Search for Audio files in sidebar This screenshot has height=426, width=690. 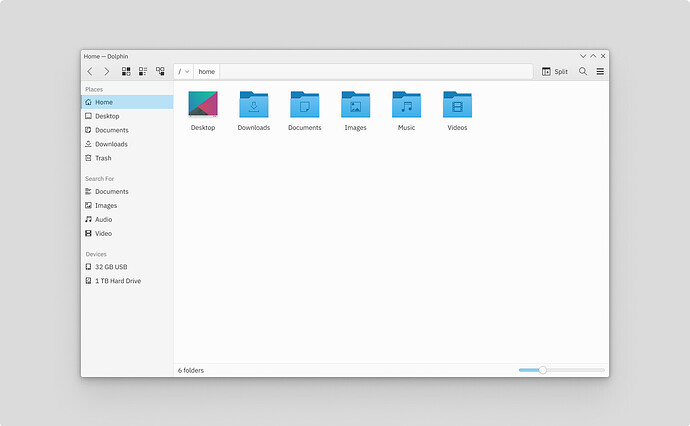(103, 219)
